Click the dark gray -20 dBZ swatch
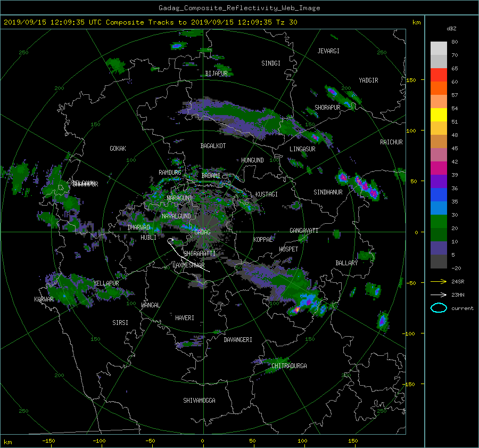 (x=439, y=262)
